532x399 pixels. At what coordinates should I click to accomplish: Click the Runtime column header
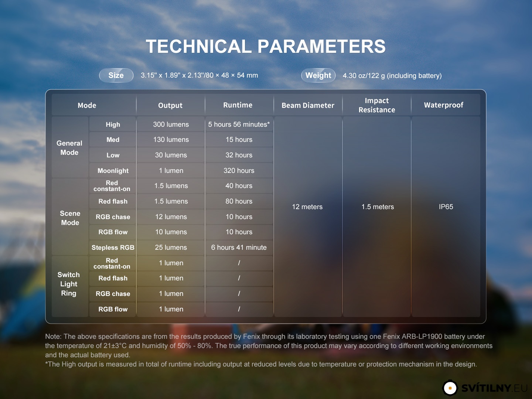click(238, 105)
